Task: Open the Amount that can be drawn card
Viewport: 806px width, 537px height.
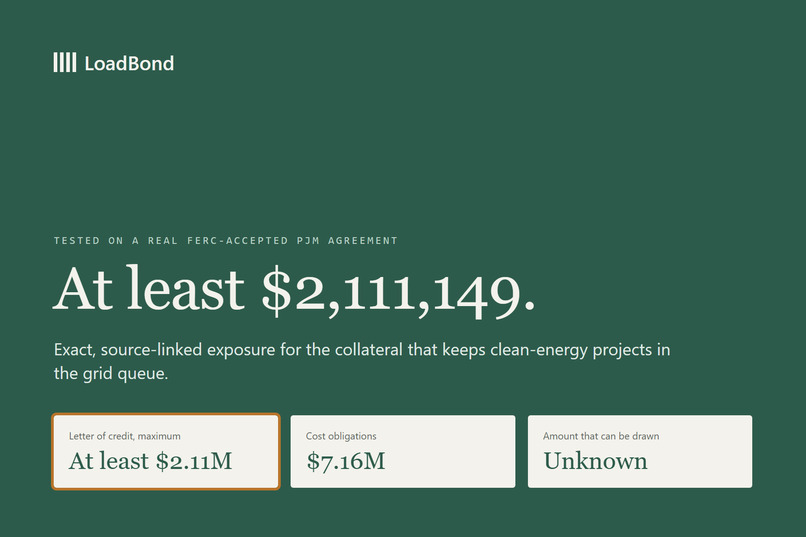Action: (639, 451)
